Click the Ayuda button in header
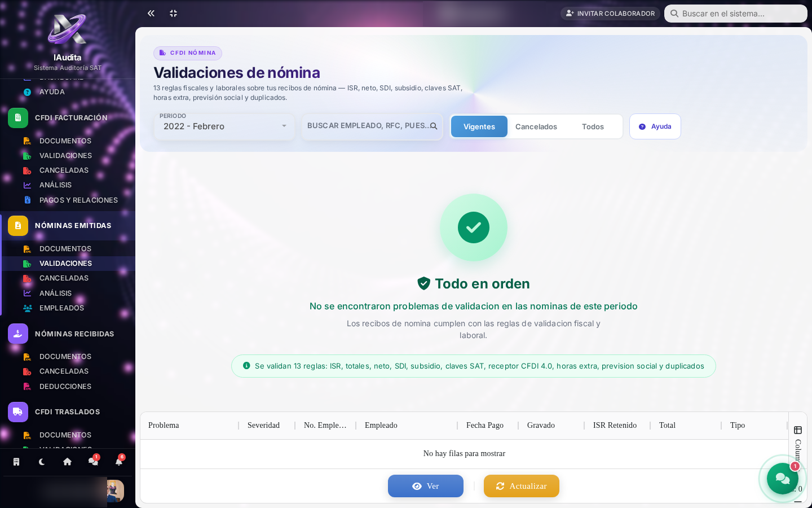This screenshot has width=812, height=508. [x=655, y=126]
